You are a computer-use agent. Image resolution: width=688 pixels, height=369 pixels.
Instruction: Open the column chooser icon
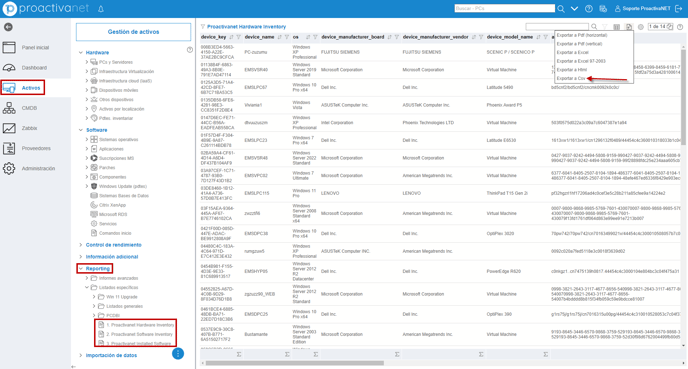click(x=616, y=27)
